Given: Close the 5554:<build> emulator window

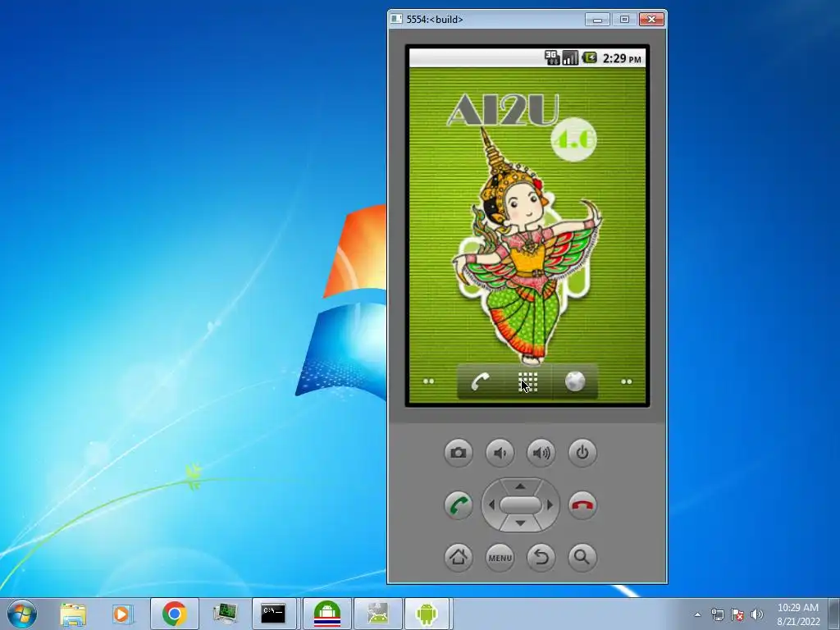Looking at the screenshot, I should [651, 20].
